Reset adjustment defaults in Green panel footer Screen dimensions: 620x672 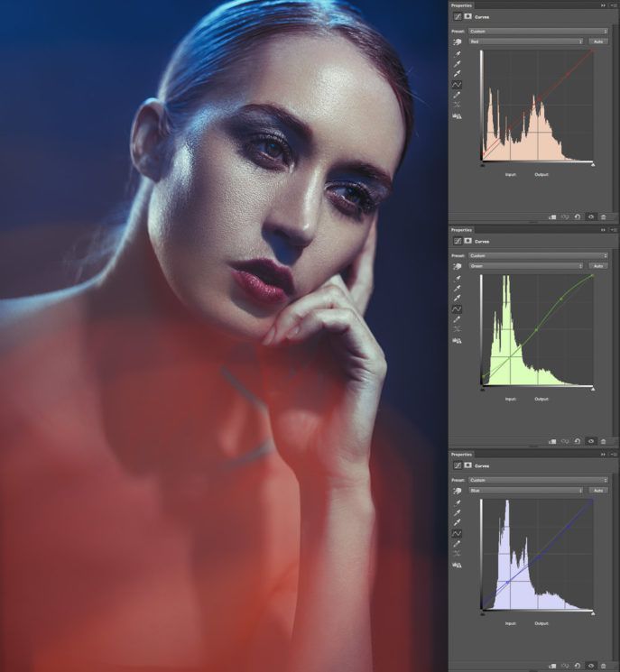pos(578,441)
